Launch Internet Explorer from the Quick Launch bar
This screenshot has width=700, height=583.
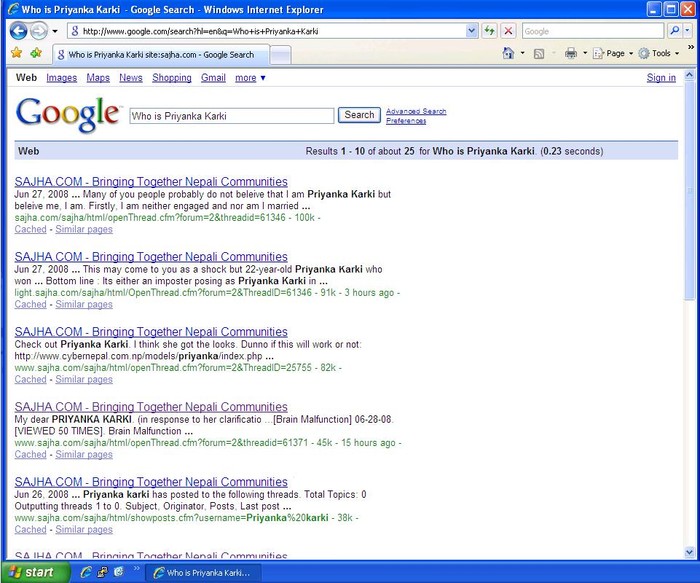[86, 572]
